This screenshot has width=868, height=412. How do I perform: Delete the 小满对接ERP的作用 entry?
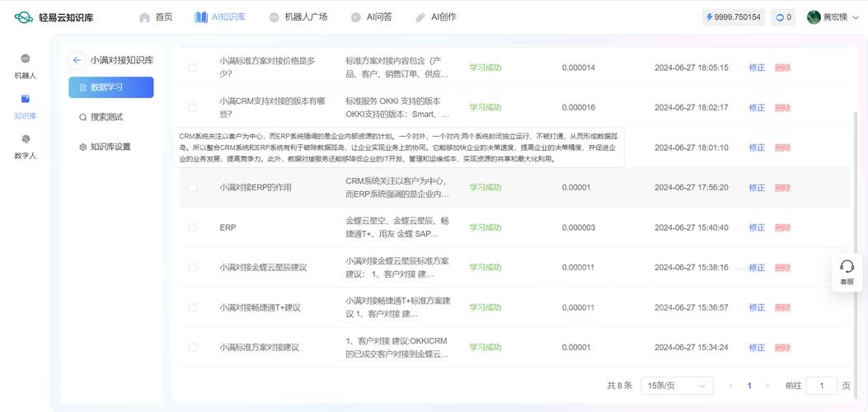tap(783, 188)
